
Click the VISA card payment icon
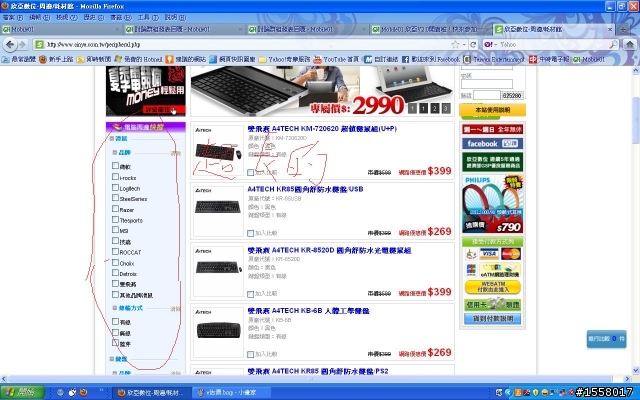pos(489,254)
